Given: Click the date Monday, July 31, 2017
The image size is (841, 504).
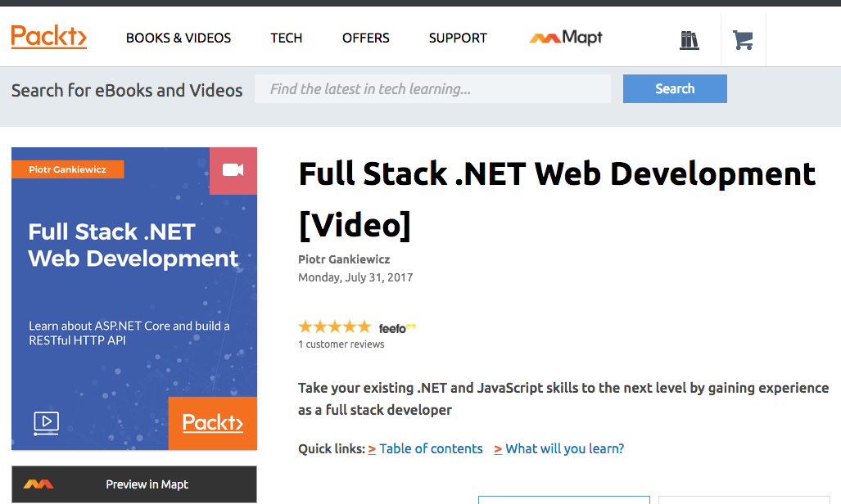Looking at the screenshot, I should [355, 277].
